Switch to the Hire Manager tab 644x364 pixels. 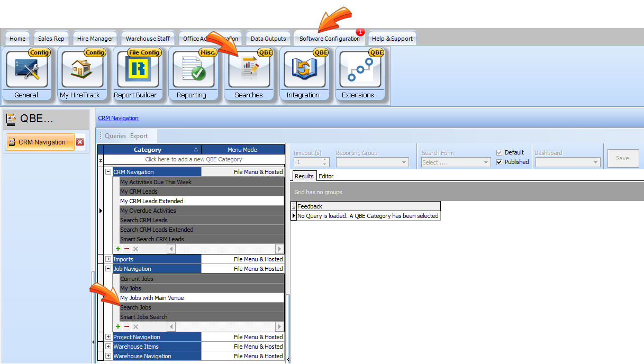[x=95, y=39]
